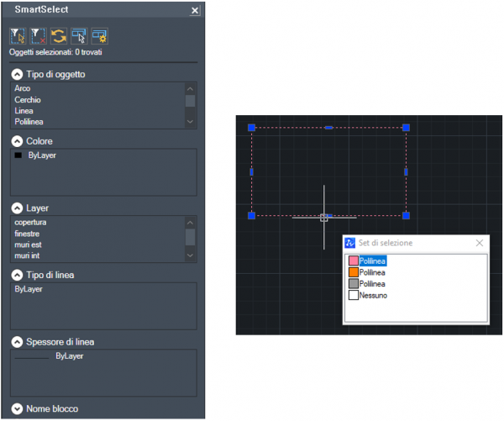
Task: Click the gray color swatch
Action: click(x=354, y=283)
